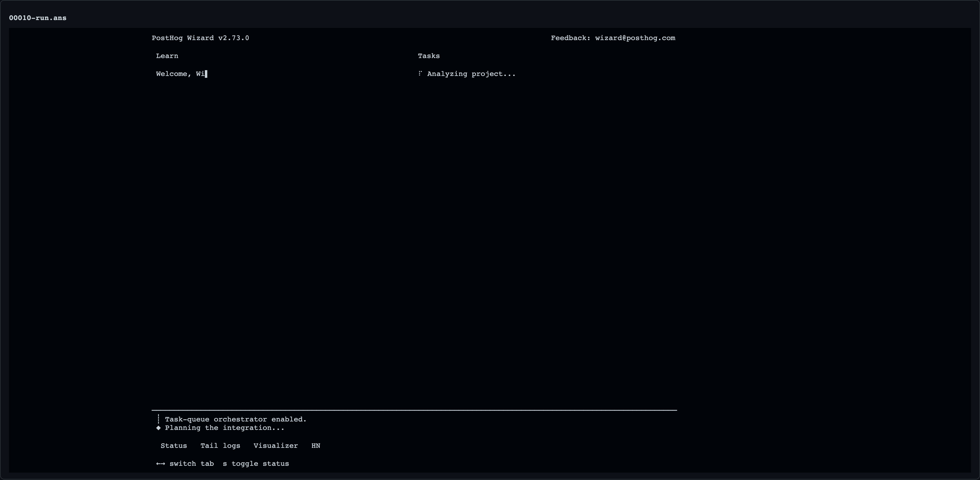The width and height of the screenshot is (980, 480).
Task: Click the text cursor block after Welcome, Wi
Action: point(206,74)
